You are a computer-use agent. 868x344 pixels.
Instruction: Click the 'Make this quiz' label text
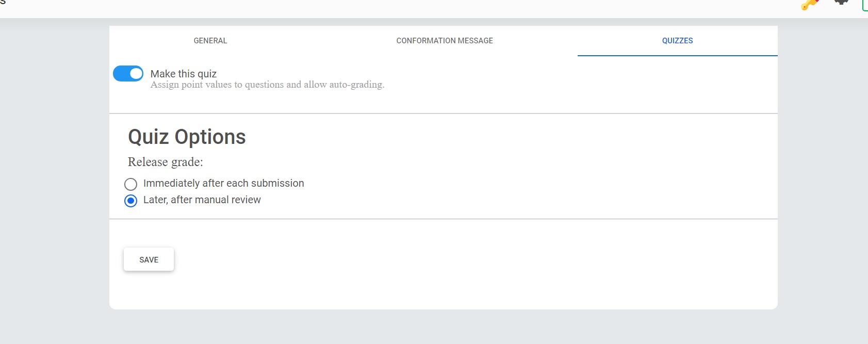point(183,74)
